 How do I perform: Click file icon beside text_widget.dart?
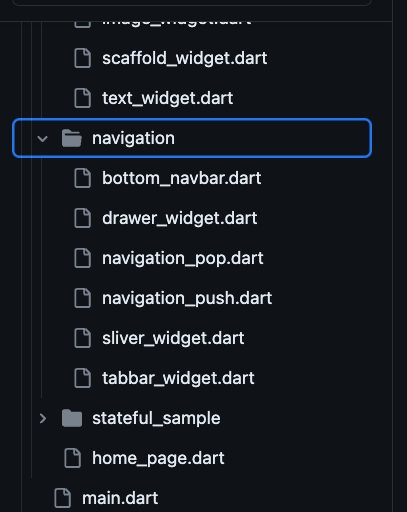82,98
